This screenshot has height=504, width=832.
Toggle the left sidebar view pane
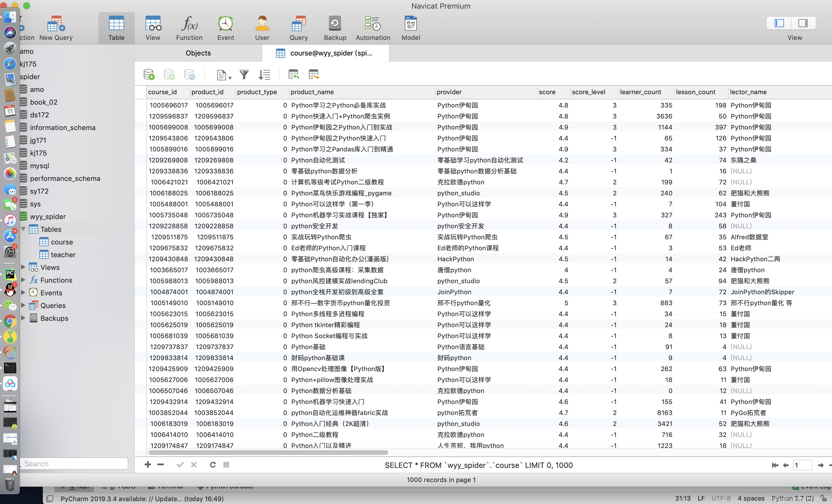(779, 23)
